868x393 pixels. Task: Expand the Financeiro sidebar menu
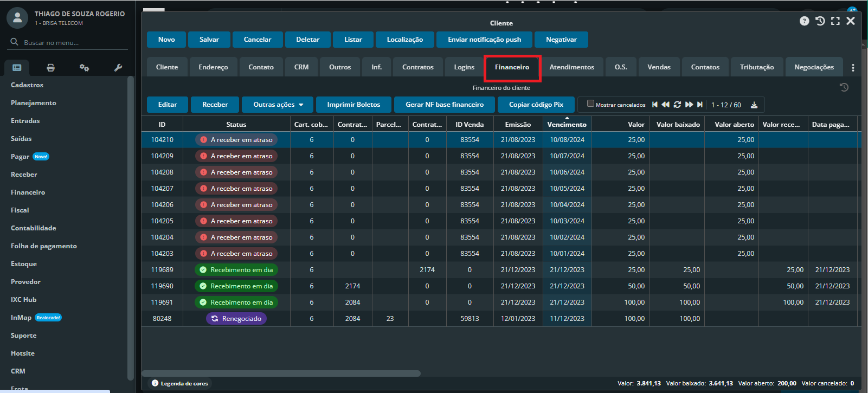tap(28, 192)
